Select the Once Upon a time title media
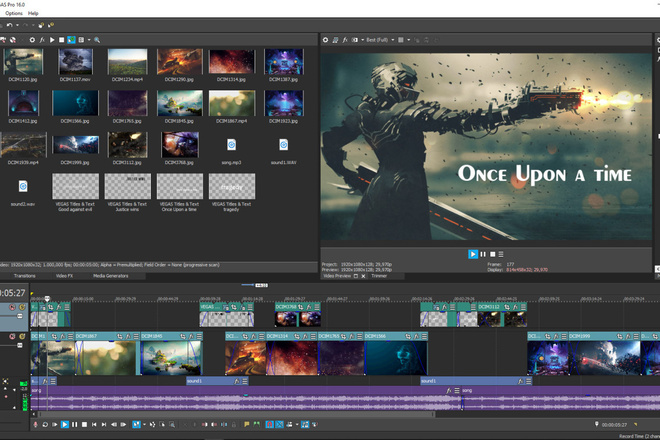The width and height of the screenshot is (660, 440). click(180, 186)
